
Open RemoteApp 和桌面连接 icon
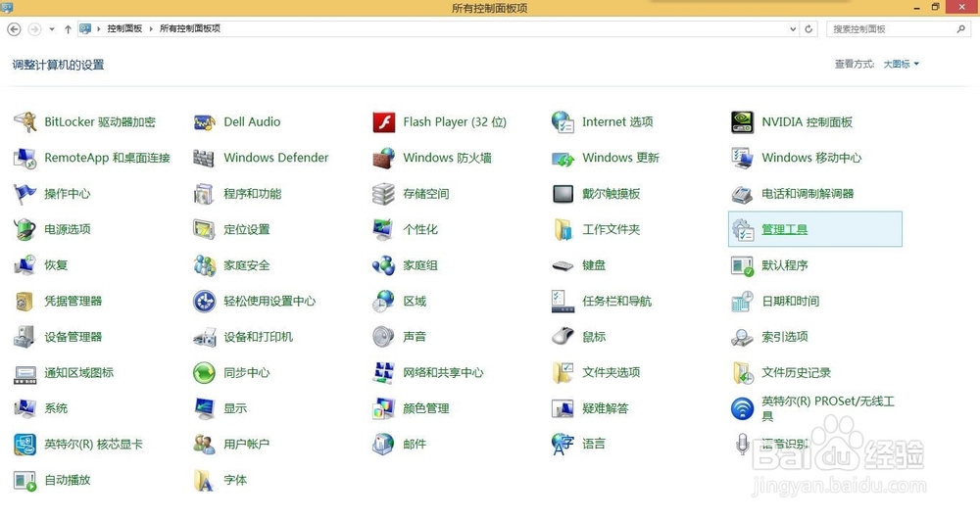25,158
